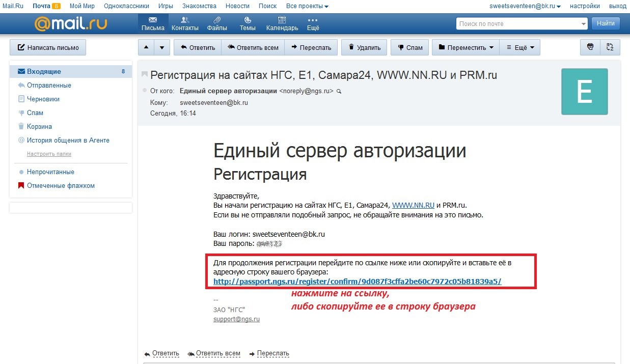630x364 pixels.
Task: Toggle the flag next to the message subject
Action: (x=145, y=75)
